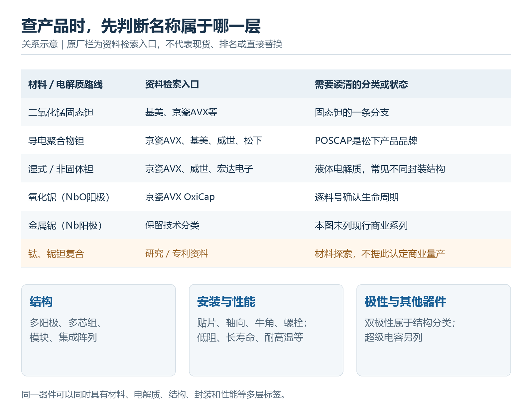Select the cell 氧化铌（NbO阳极）
Viewport: 532px width, 412px height.
[69, 197]
